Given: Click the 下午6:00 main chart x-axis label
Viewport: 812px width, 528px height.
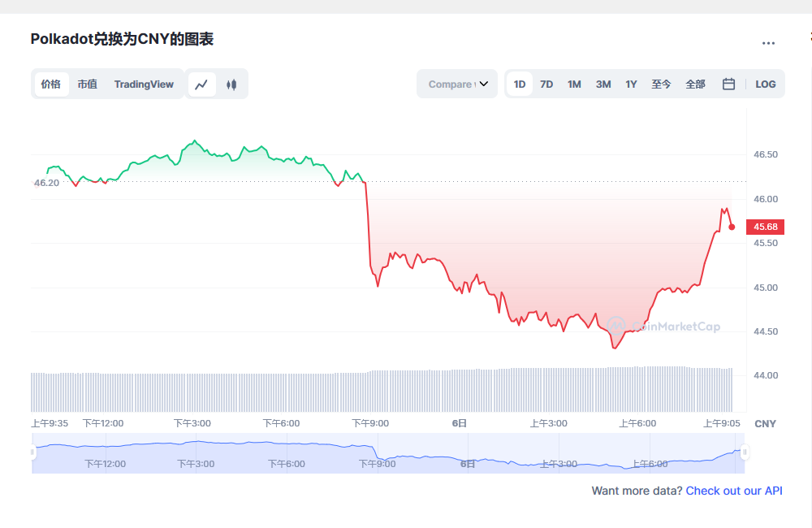Looking at the screenshot, I should [281, 423].
